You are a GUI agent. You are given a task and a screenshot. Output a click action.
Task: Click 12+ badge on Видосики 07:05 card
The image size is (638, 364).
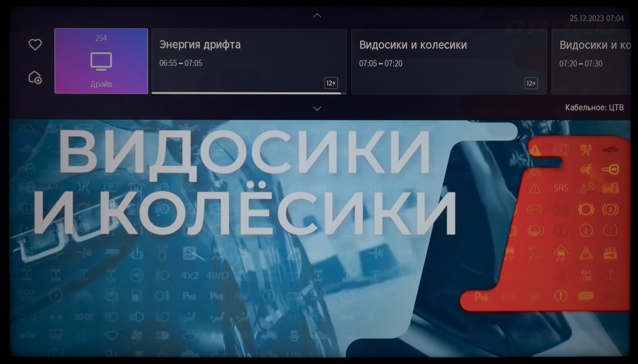(531, 83)
